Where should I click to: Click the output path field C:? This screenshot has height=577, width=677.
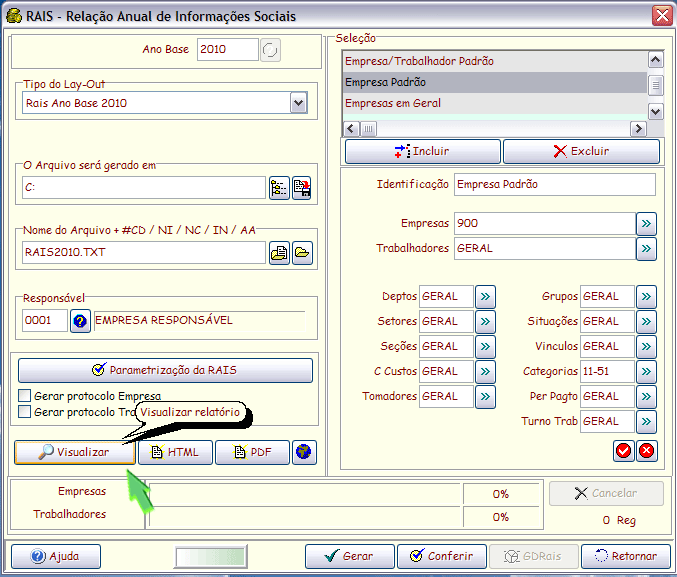pyautogui.click(x=144, y=188)
